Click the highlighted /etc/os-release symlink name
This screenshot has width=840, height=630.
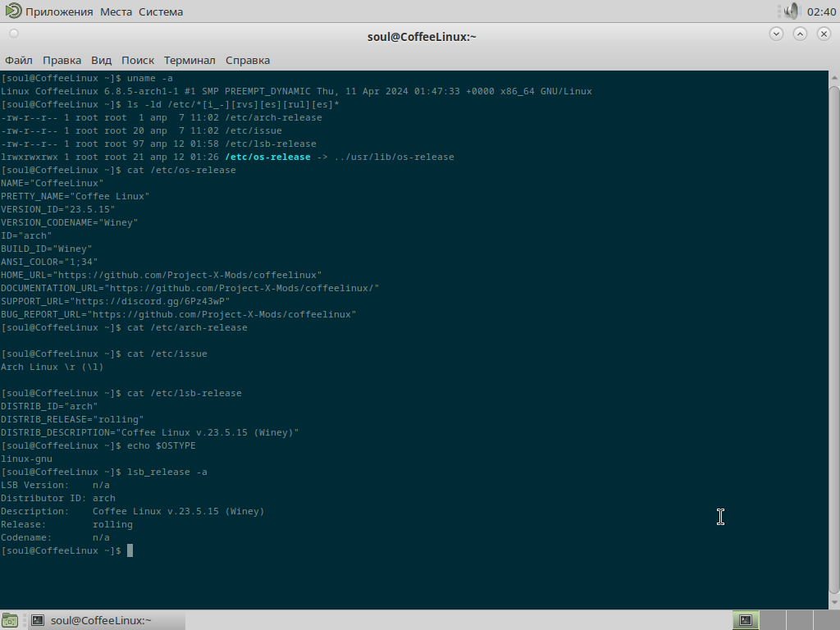(x=268, y=157)
